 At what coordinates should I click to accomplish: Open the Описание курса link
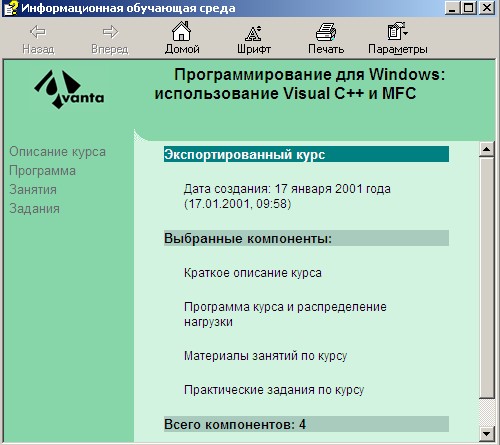coord(57,152)
